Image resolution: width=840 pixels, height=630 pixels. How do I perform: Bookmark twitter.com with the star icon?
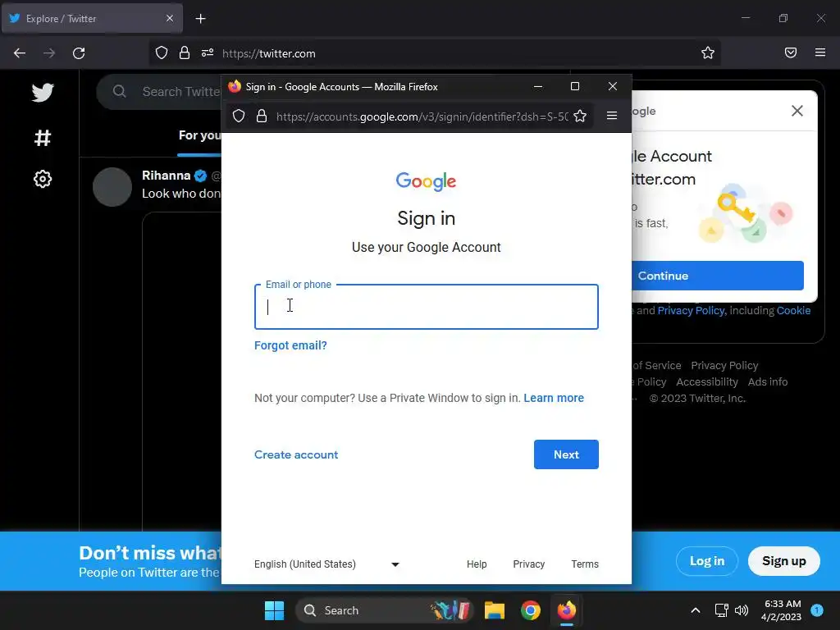pyautogui.click(x=708, y=52)
